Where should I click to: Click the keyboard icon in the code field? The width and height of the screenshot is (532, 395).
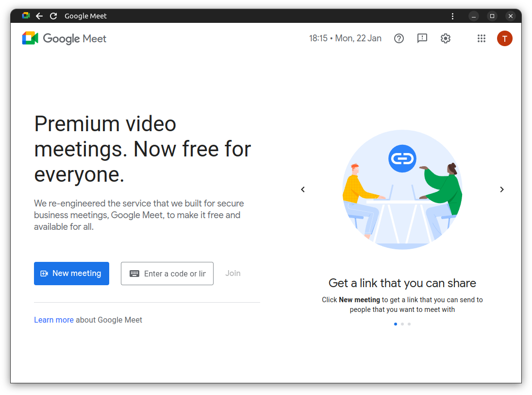click(134, 273)
